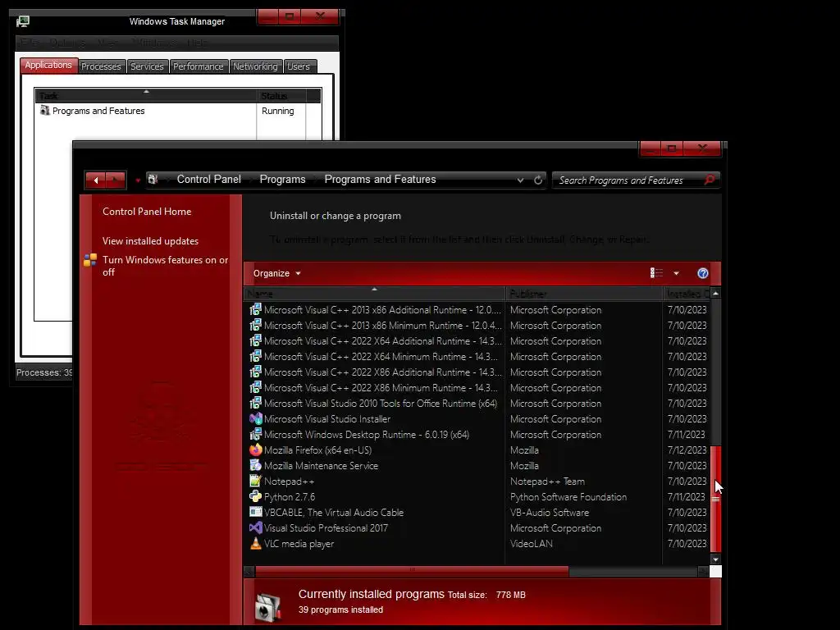
Task: Click the 'VB-Audio Software' publisher cell
Action: click(x=549, y=512)
